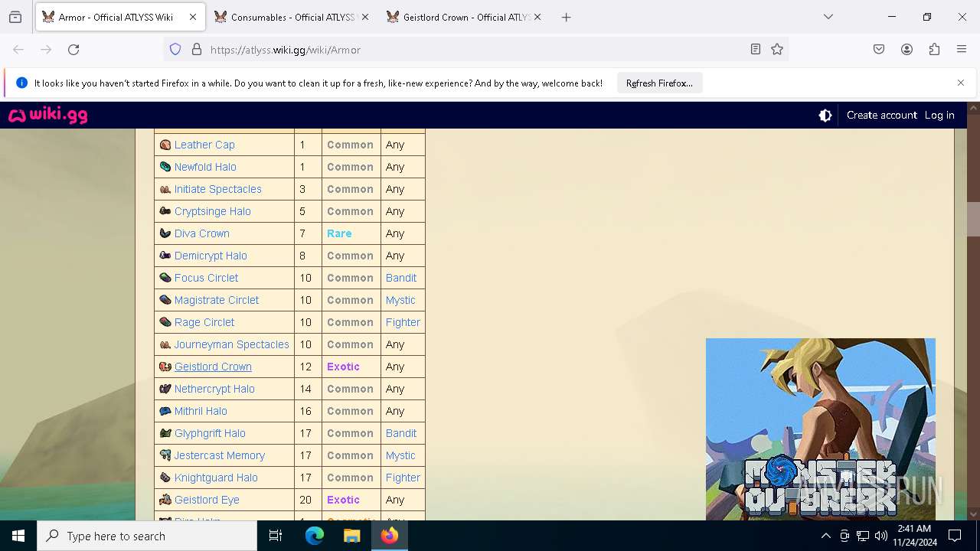The image size is (980, 551).
Task: Open the Jestercast Memory page link
Action: click(220, 455)
